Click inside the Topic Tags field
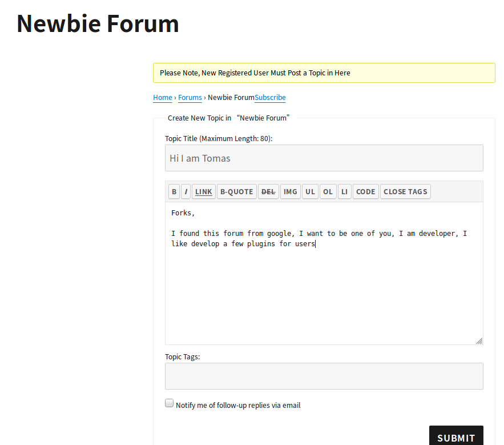 324,376
